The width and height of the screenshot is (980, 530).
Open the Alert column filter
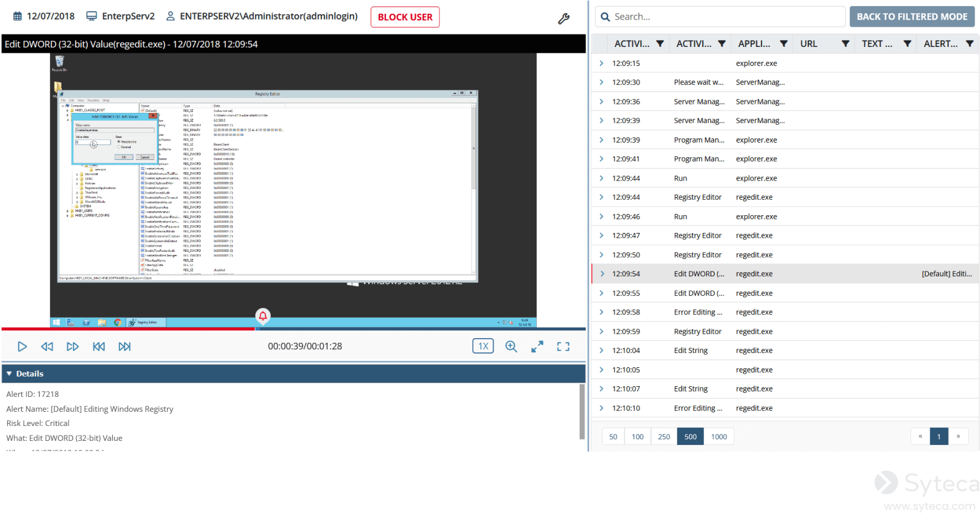click(x=969, y=44)
